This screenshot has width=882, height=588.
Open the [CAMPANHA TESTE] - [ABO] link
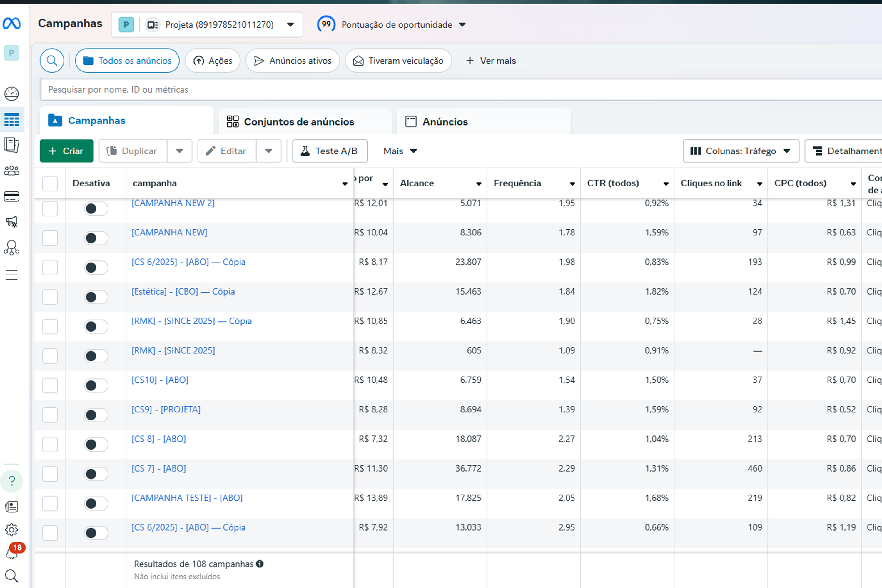coord(187,498)
